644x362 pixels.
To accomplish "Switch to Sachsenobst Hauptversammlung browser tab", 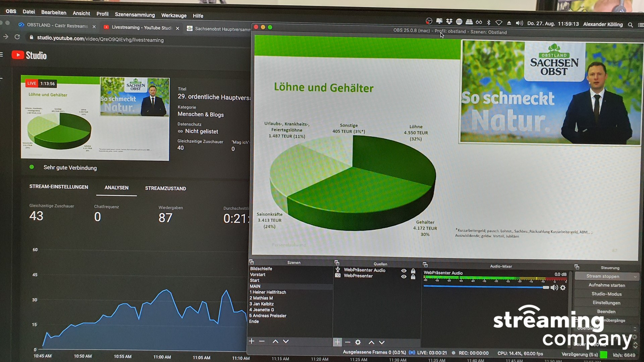I will tap(219, 29).
